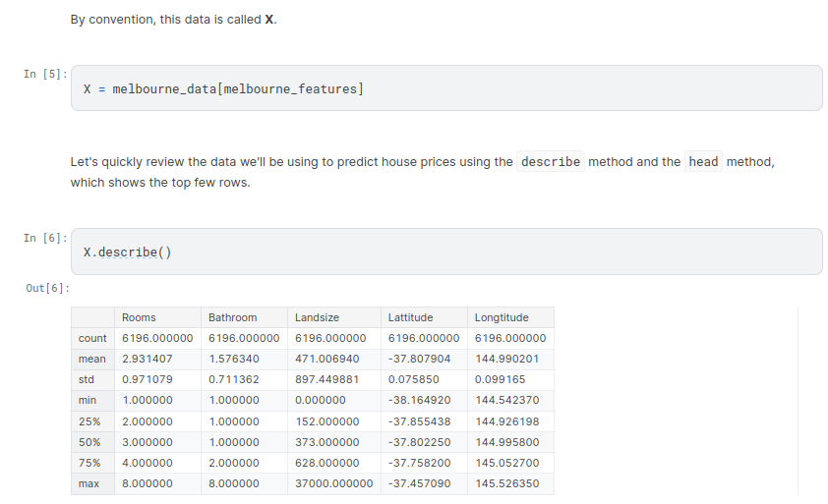The height and width of the screenshot is (504, 828).
Task: Select the max row label
Action: (89, 483)
